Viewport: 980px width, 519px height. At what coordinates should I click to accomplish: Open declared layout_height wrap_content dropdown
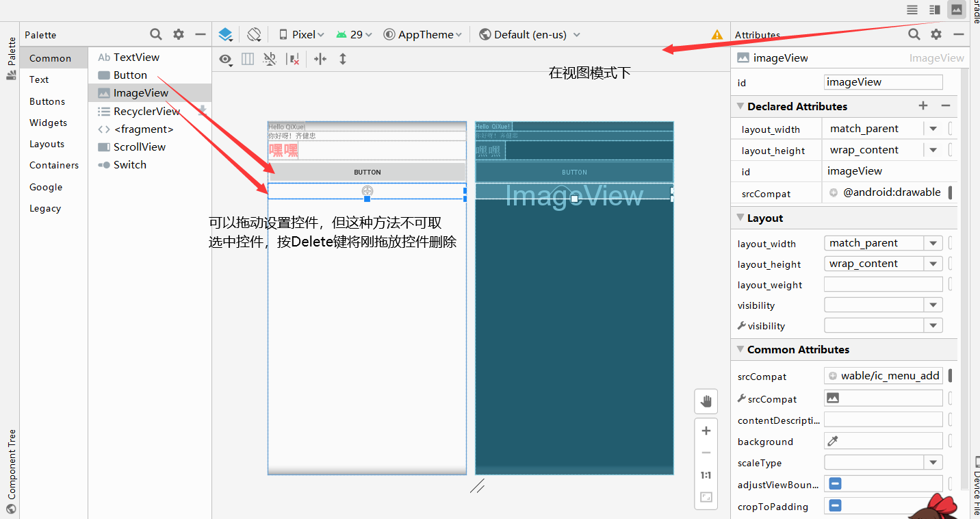(933, 150)
